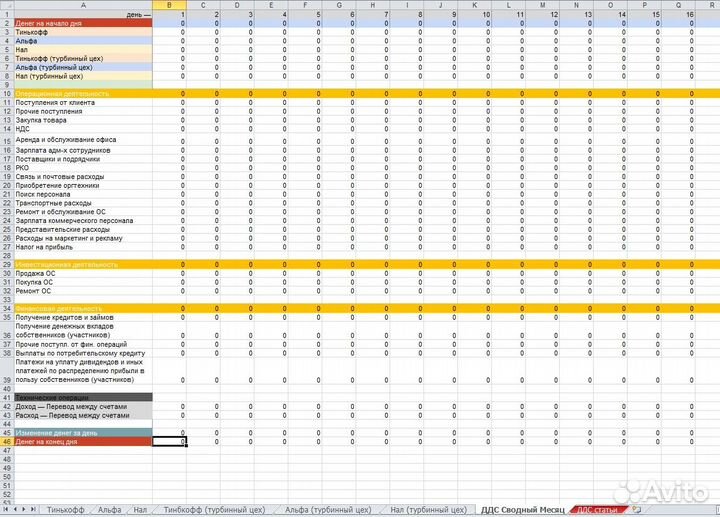The height and width of the screenshot is (517, 720).
Task: Switch to ДДС Сводный Месяц tab
Action: (x=522, y=510)
